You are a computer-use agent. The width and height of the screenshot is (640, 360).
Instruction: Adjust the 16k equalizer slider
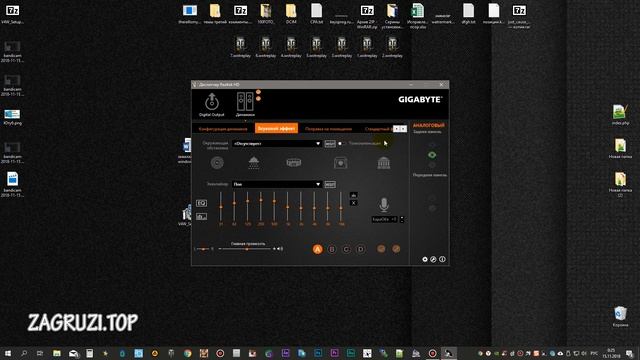(341, 207)
